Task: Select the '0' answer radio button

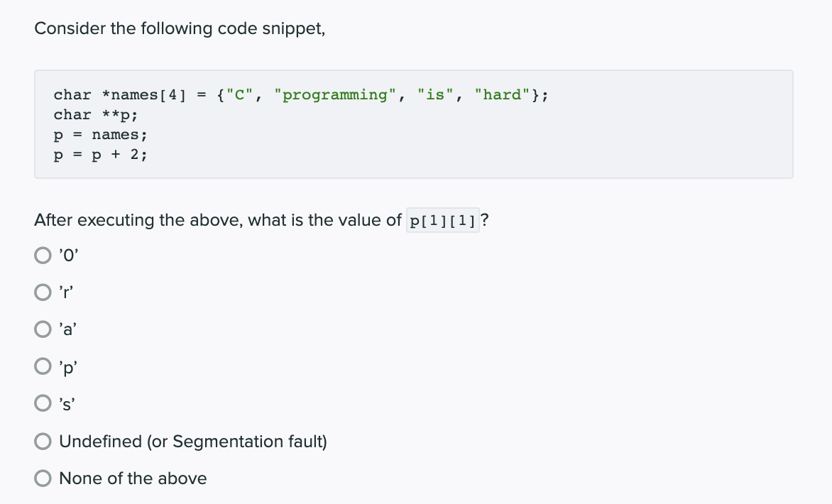Action: (x=43, y=256)
